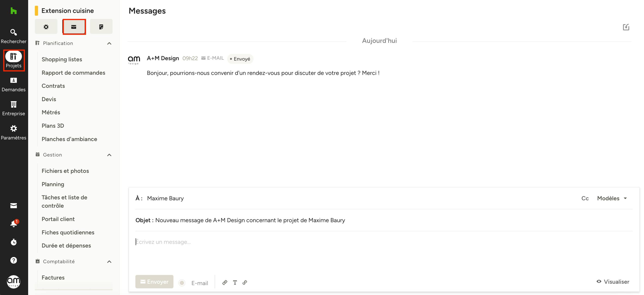Open the Modèles dropdown
This screenshot has width=644, height=295.
tap(612, 198)
